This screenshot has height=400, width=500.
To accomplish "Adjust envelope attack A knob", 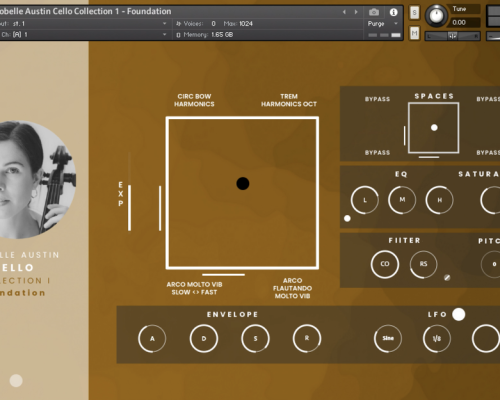I will click(152, 339).
